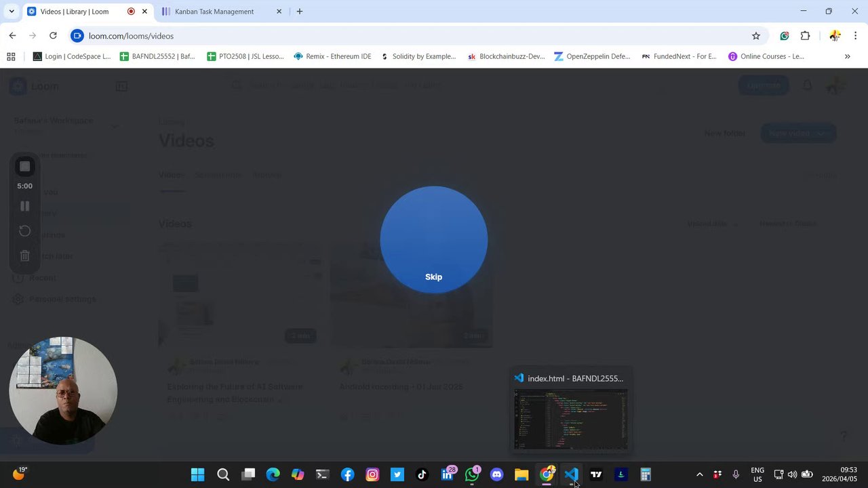Open OpenZeppelin Defender bookmark
This screenshot has width=868, height=488.
coord(593,56)
